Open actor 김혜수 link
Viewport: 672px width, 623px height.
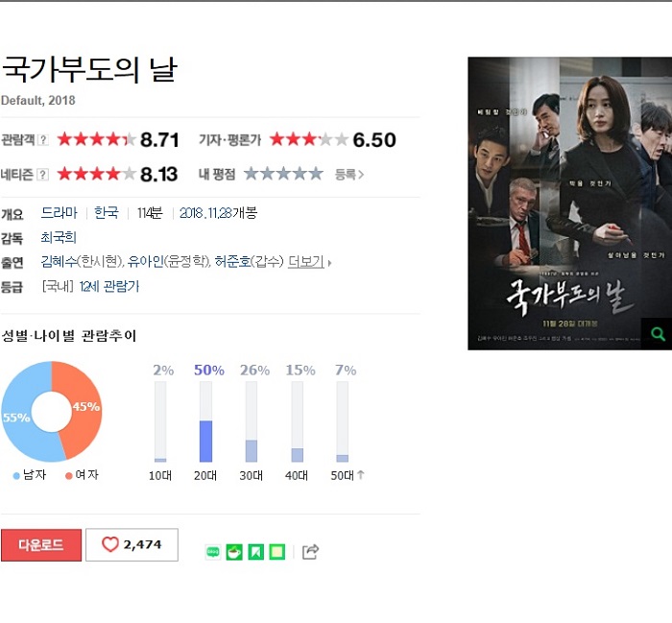(x=60, y=261)
